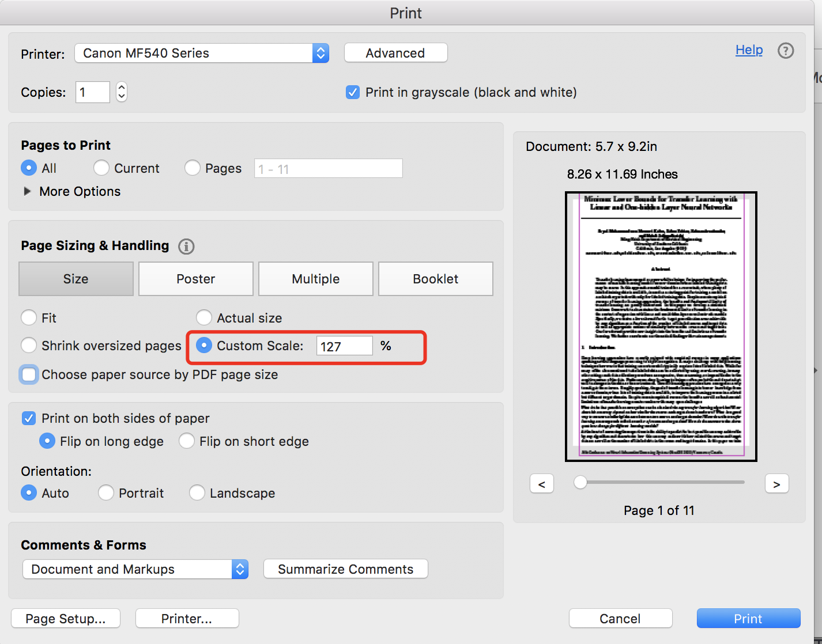This screenshot has width=822, height=644.
Task: Set orientation to Landscape
Action: coord(197,493)
